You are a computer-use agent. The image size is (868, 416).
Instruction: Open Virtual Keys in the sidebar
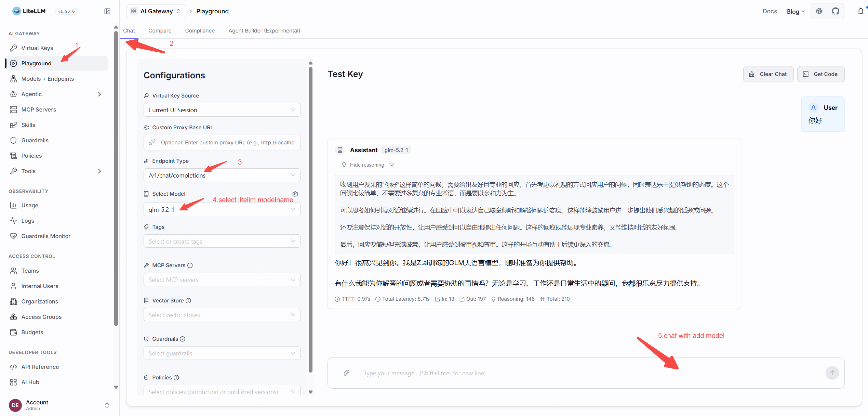tap(56, 48)
